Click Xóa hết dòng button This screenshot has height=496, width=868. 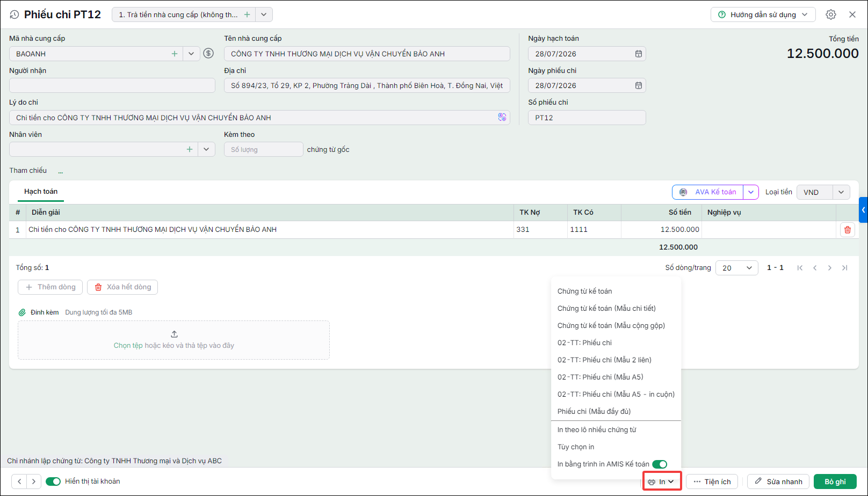(122, 287)
